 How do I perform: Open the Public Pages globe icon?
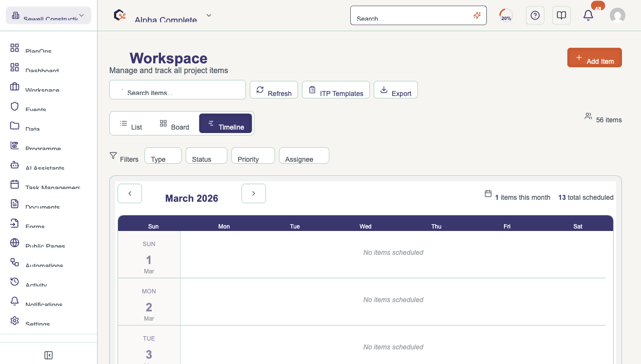click(15, 243)
